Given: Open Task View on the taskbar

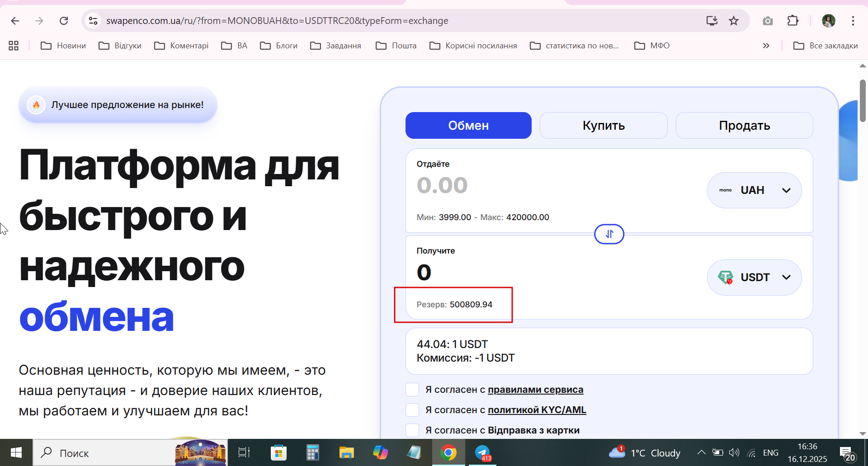Looking at the screenshot, I should [x=244, y=452].
